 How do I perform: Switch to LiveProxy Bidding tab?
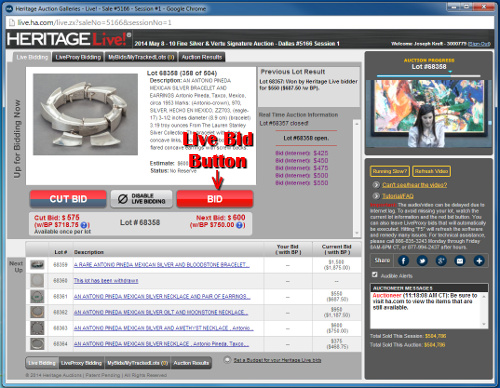[78, 57]
